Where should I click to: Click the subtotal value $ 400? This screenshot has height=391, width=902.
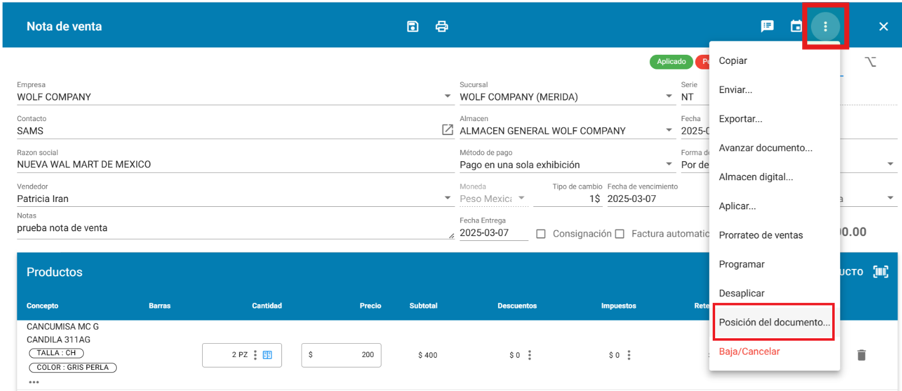coord(427,355)
